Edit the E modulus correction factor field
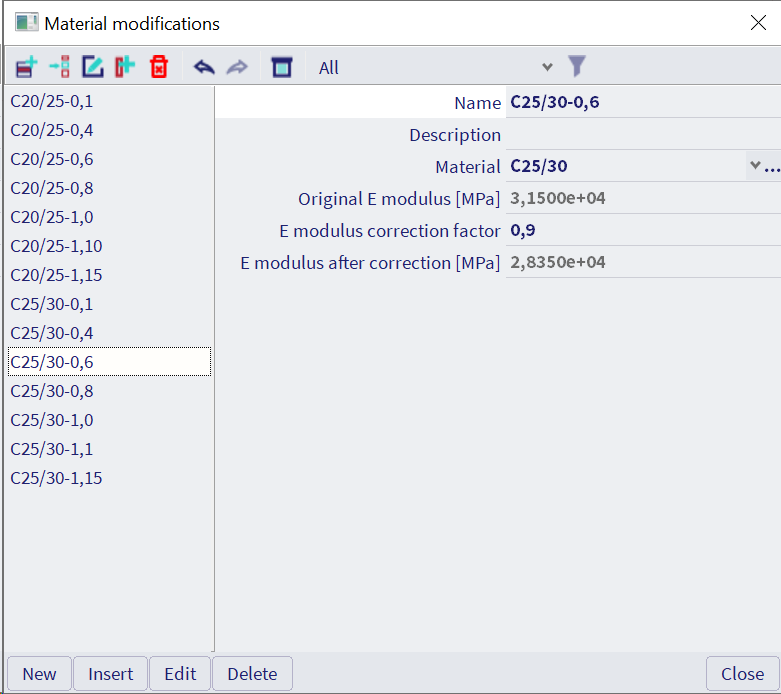The image size is (781, 694). (x=640, y=230)
